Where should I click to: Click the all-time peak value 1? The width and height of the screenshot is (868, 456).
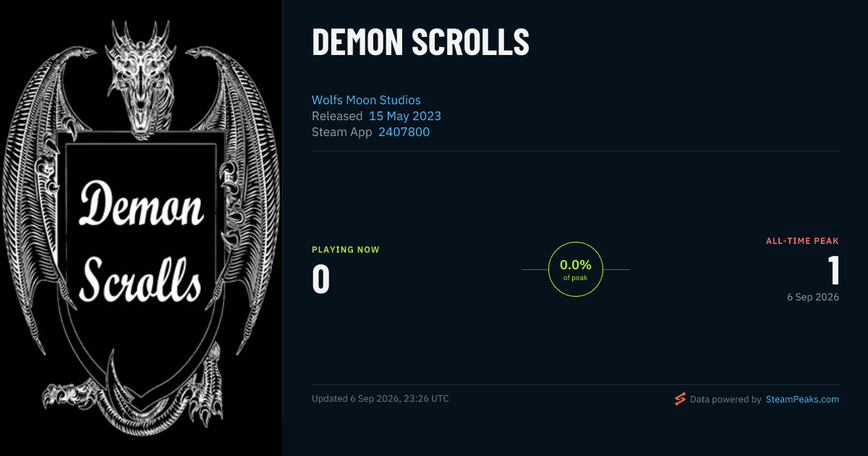click(833, 271)
